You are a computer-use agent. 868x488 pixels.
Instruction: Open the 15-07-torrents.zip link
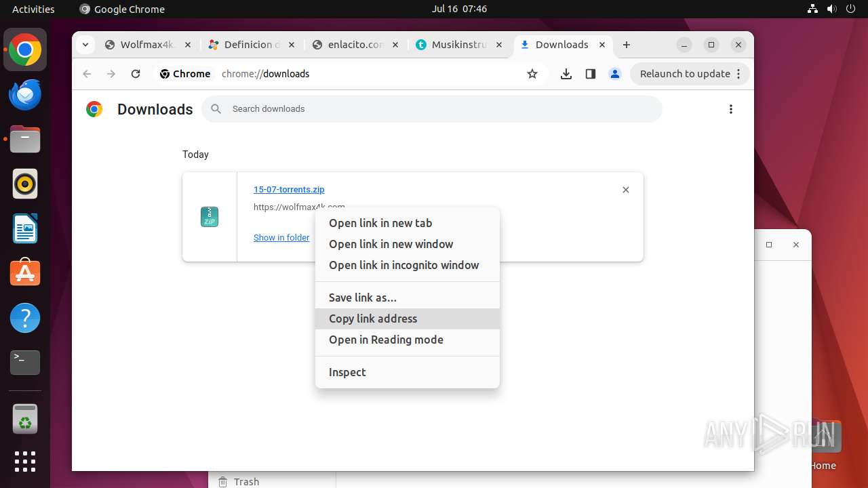(289, 190)
